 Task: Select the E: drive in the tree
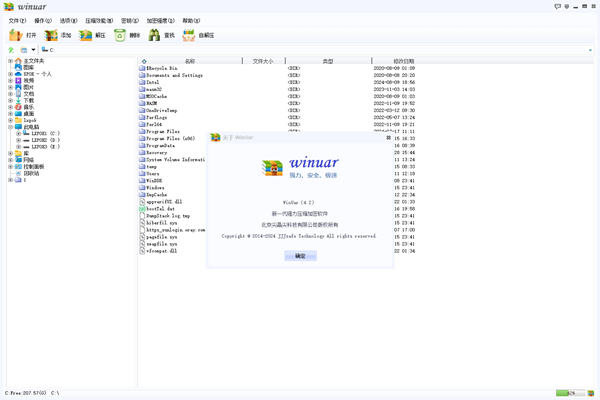(46, 147)
